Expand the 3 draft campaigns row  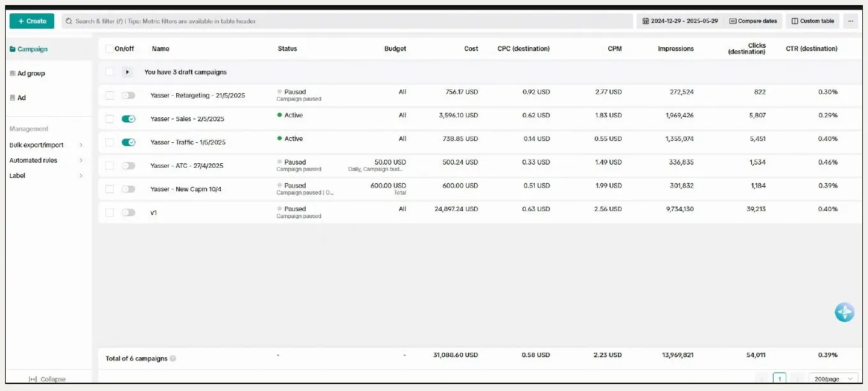127,72
